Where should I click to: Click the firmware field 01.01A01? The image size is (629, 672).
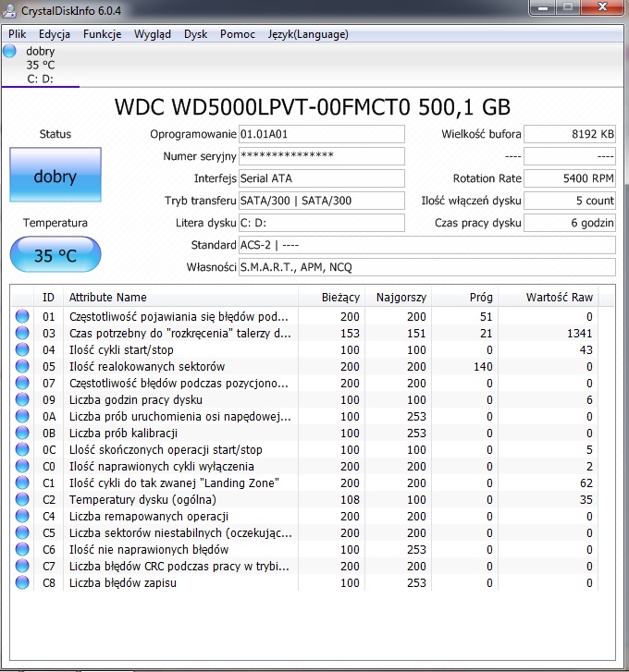[x=322, y=134]
